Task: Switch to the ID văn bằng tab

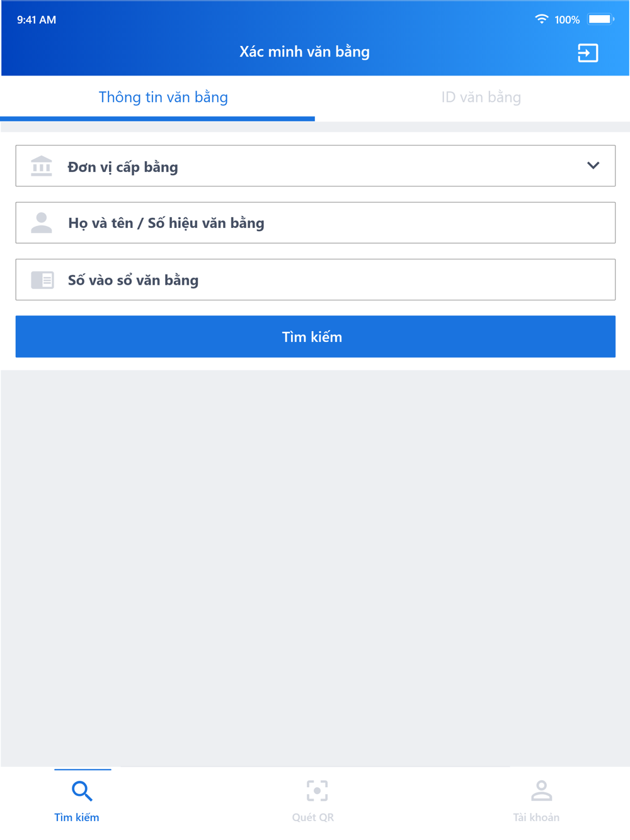Action: [x=481, y=98]
